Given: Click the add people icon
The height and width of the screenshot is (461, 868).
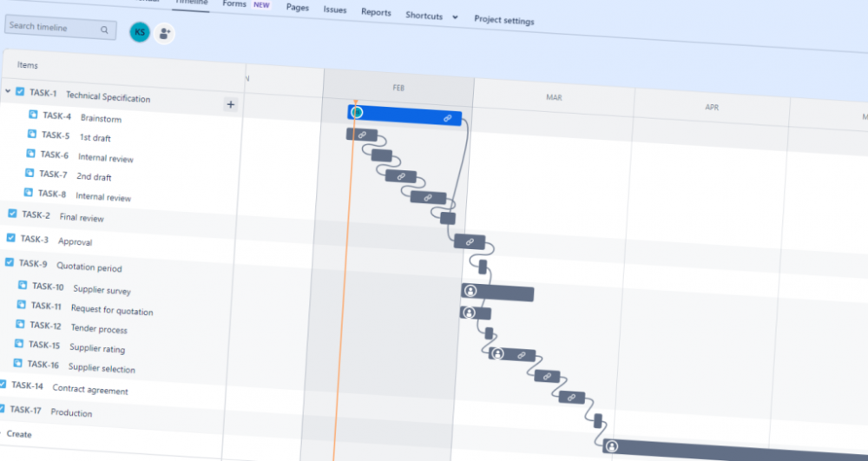Looking at the screenshot, I should point(164,34).
